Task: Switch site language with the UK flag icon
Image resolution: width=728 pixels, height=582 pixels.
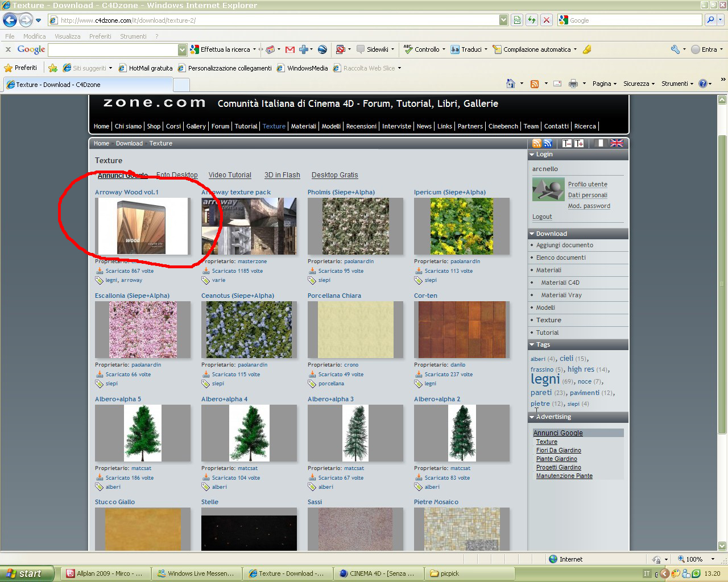Action: pos(617,143)
